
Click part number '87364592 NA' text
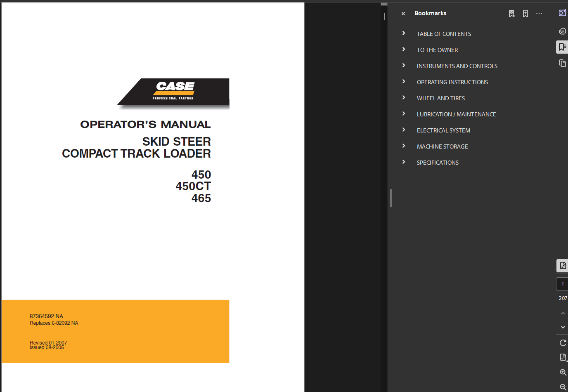[46, 316]
